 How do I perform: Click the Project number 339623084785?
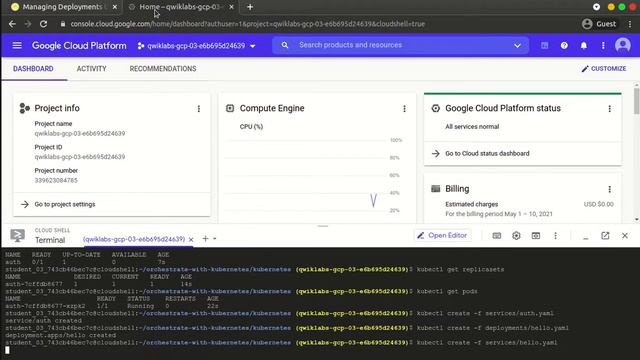pos(56,180)
